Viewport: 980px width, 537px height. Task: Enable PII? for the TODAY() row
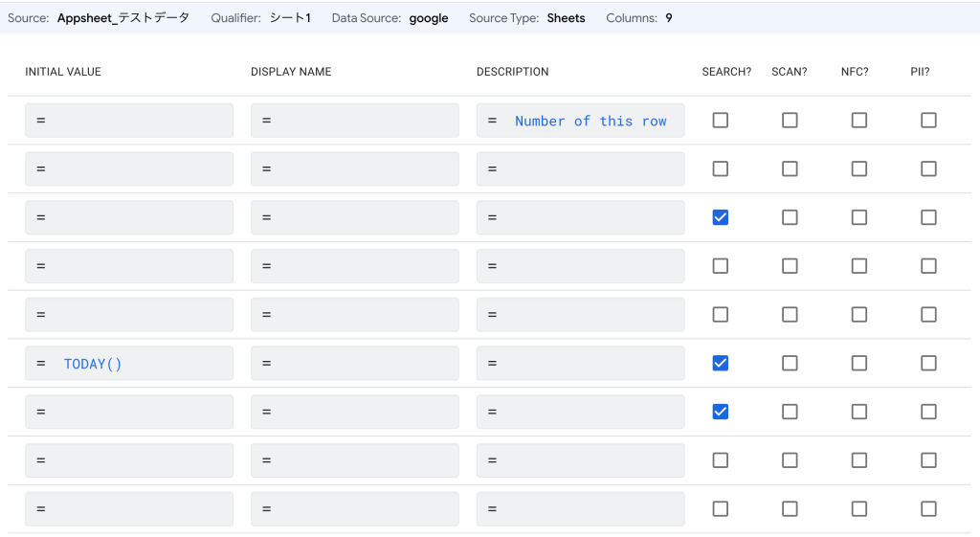point(928,363)
